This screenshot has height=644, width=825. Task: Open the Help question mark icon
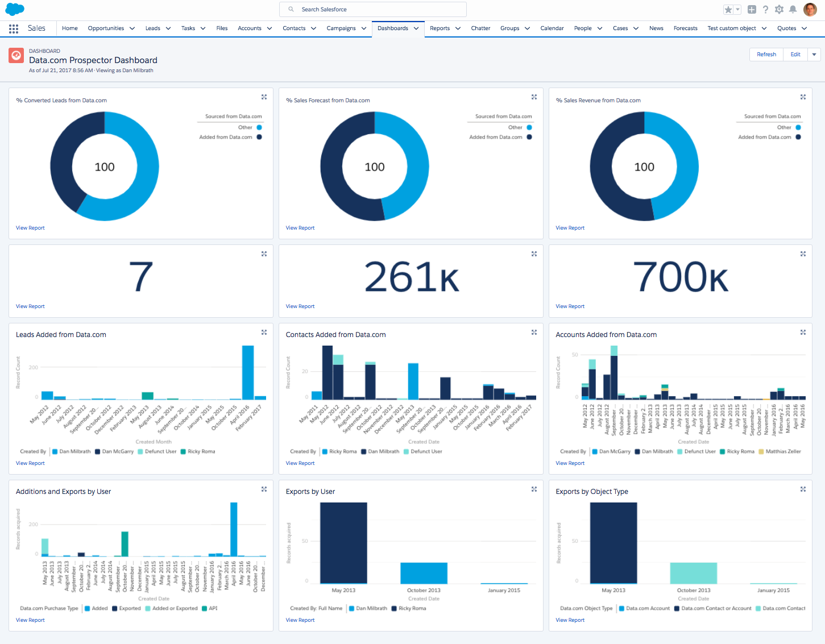(765, 10)
